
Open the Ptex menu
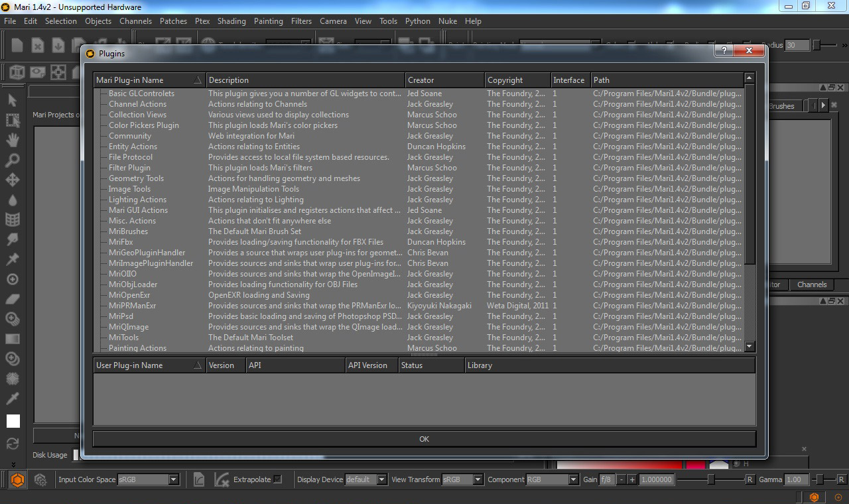point(202,21)
